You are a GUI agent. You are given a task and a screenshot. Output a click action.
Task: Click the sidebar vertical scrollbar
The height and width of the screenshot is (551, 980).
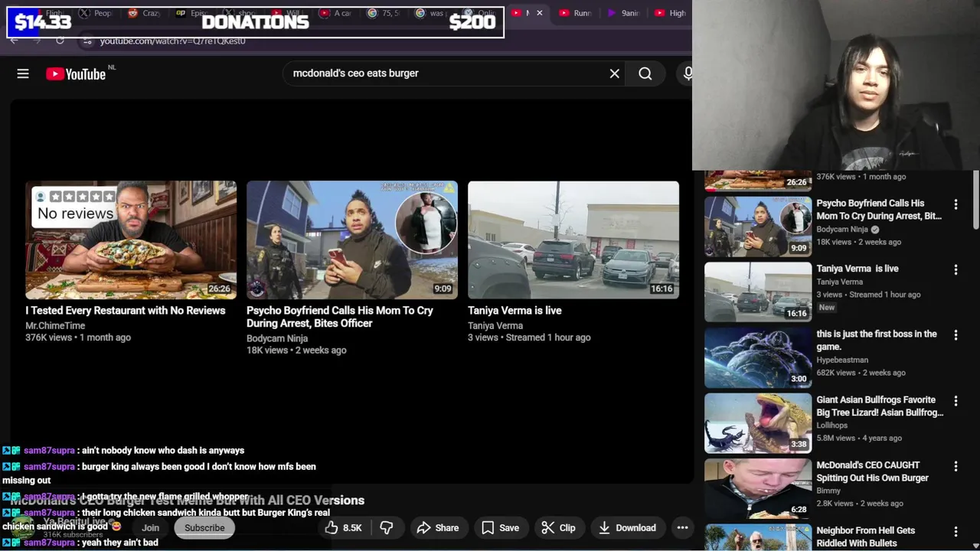(x=975, y=199)
